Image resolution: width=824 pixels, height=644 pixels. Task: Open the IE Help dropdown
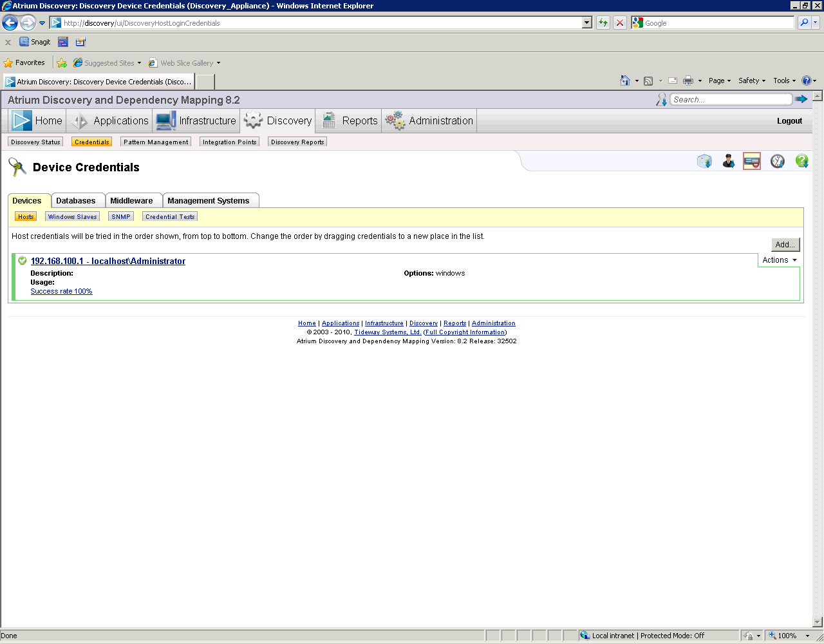pos(815,80)
